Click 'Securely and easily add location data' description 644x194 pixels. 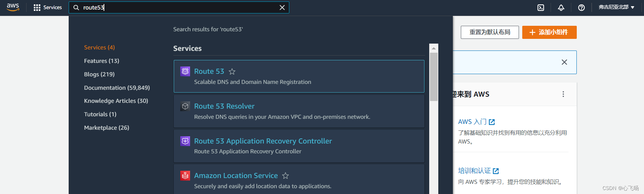click(262, 186)
